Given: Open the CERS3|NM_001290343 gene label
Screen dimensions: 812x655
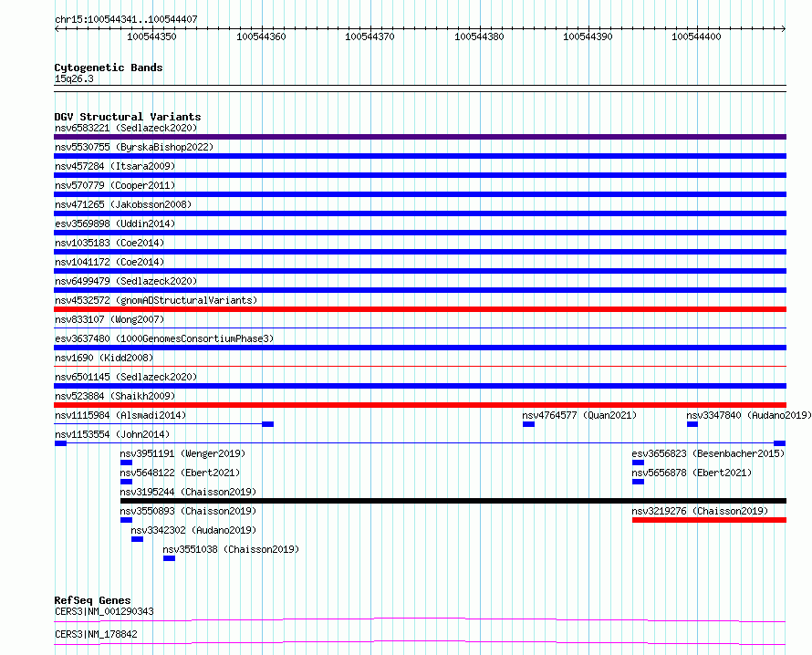Looking at the screenshot, I should click(x=104, y=611).
